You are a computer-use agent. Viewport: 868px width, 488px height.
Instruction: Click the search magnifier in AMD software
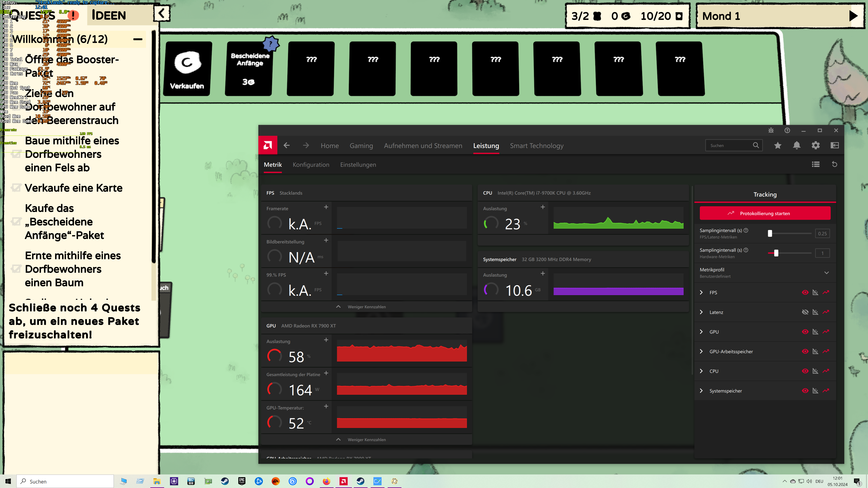[756, 145]
